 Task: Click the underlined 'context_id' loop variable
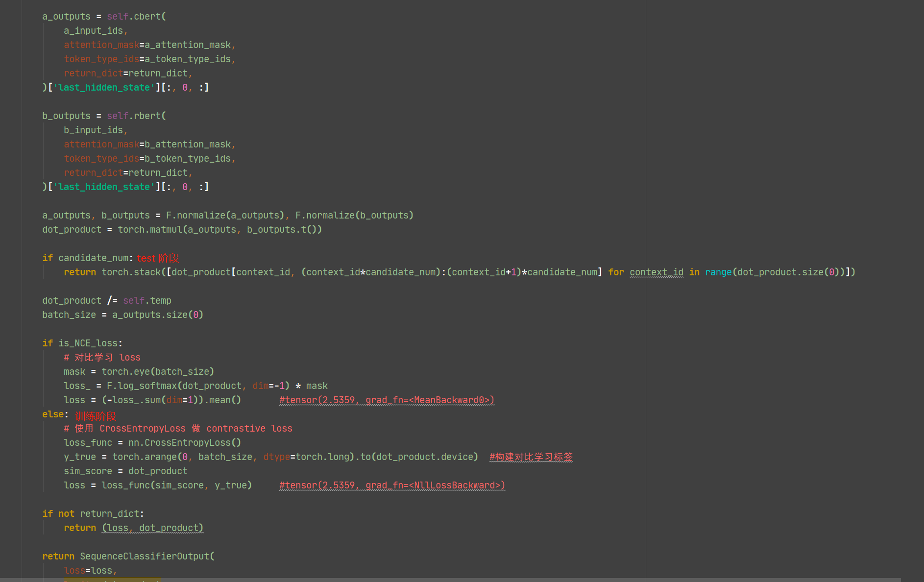pos(657,272)
